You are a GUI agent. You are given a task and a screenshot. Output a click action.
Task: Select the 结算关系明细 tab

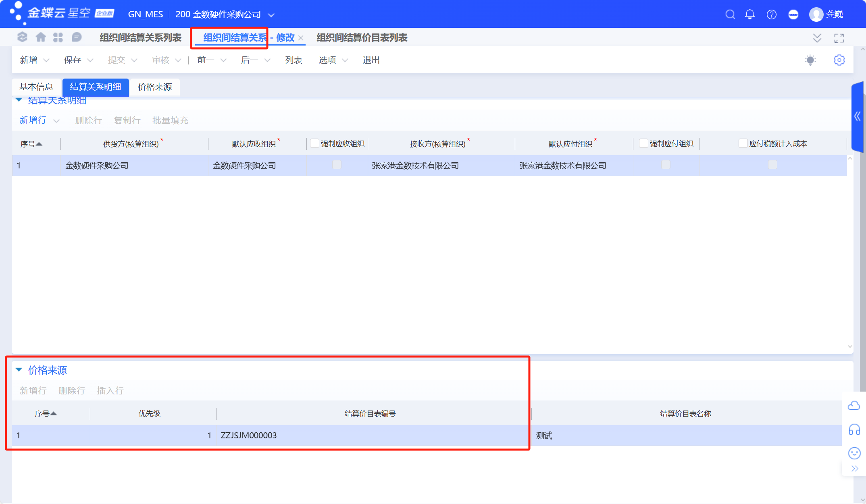click(x=96, y=87)
